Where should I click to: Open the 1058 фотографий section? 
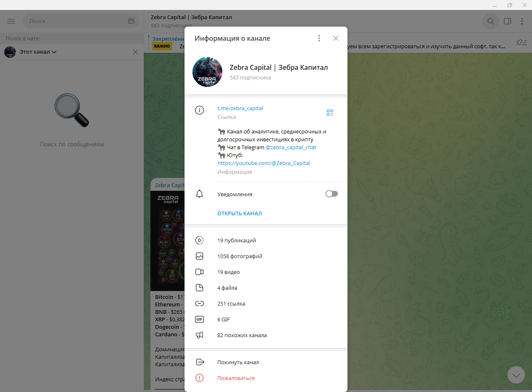266,256
